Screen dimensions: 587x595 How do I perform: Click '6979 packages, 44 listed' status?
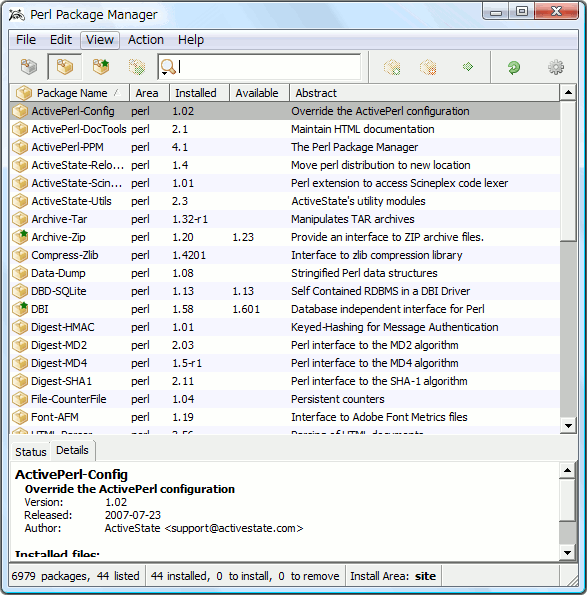point(76,576)
